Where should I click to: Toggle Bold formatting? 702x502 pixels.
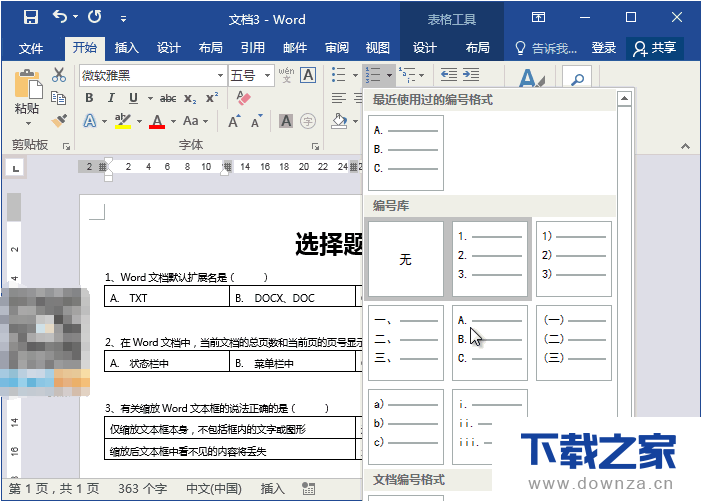pyautogui.click(x=89, y=98)
